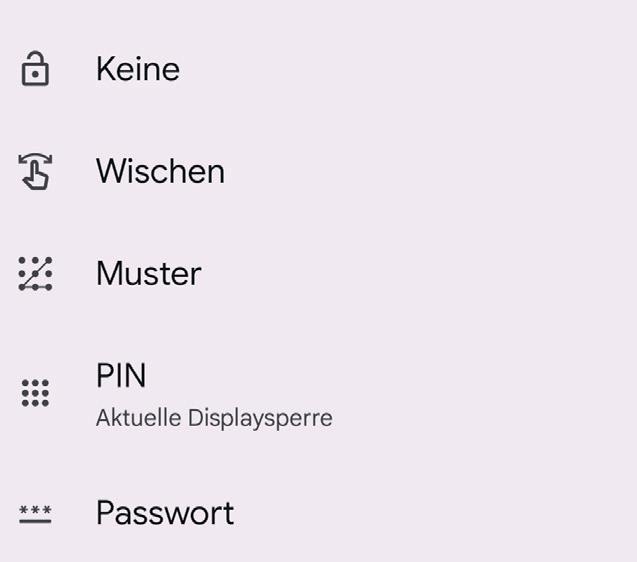The height and width of the screenshot is (562, 637).
Task: Keep the current PIN screen lock
Action: (318, 393)
